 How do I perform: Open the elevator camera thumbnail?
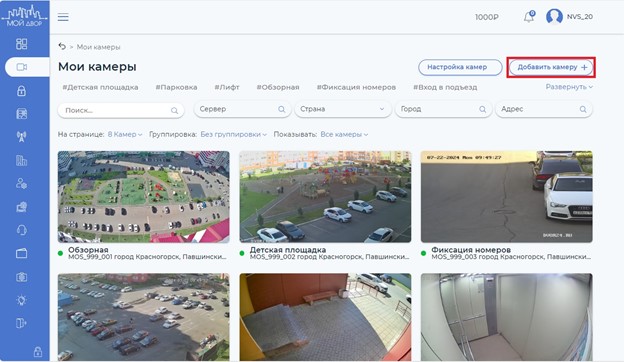coord(507,317)
